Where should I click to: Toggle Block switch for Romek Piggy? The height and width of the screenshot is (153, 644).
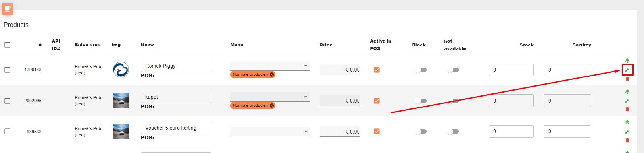pyautogui.click(x=421, y=70)
